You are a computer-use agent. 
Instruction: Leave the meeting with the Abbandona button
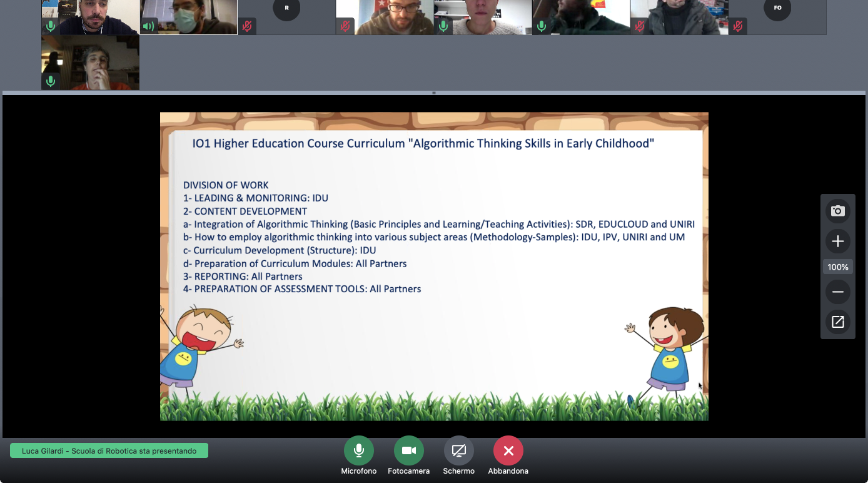click(x=508, y=450)
